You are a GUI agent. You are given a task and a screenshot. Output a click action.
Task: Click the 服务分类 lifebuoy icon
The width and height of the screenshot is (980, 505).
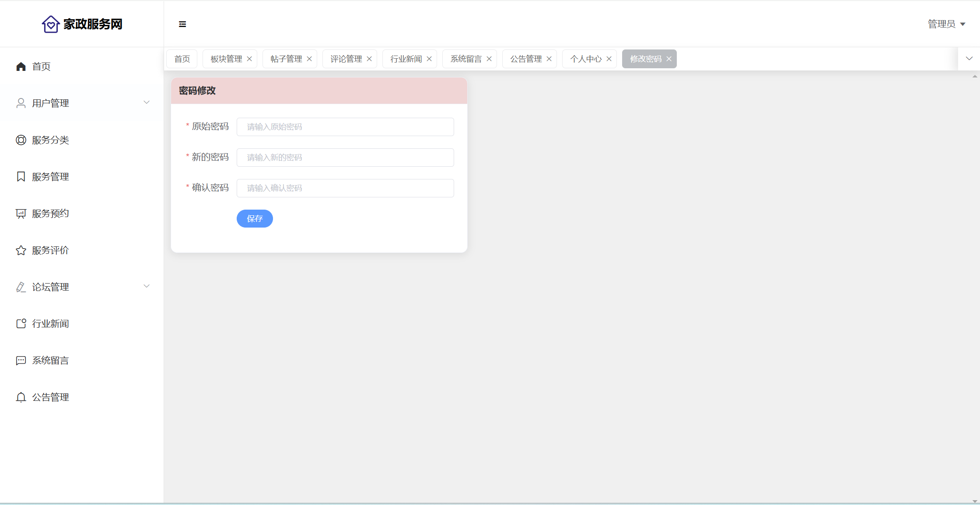(21, 140)
